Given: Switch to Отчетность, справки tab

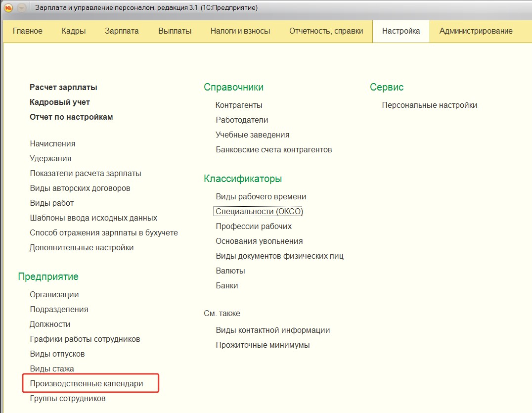Looking at the screenshot, I should [326, 31].
